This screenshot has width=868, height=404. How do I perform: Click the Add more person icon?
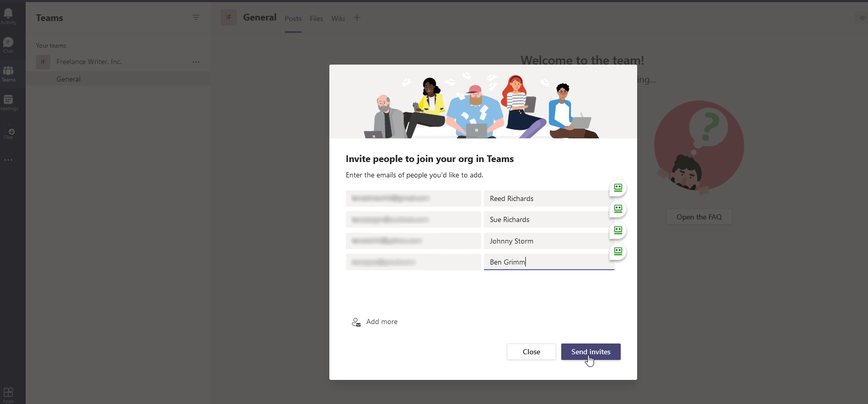(x=356, y=322)
